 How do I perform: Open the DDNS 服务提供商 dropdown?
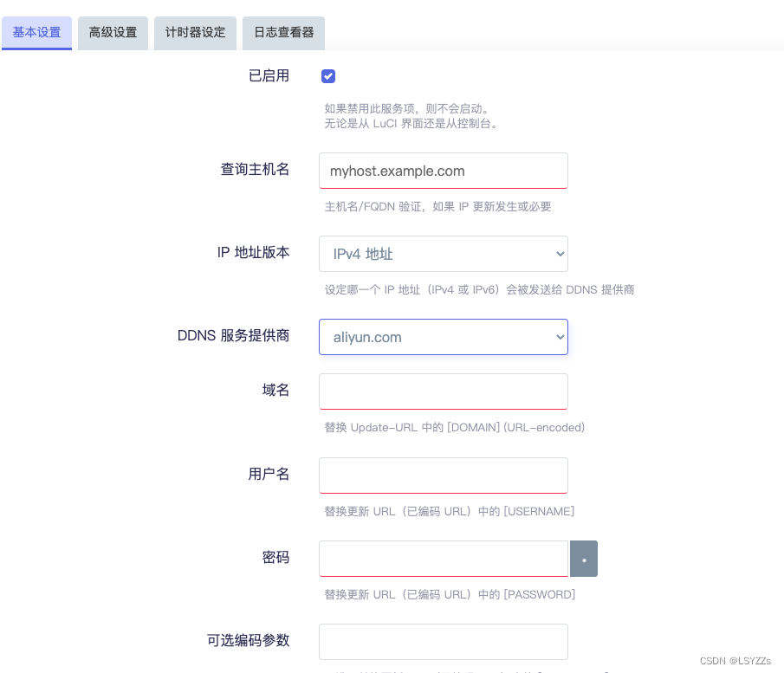pos(443,337)
